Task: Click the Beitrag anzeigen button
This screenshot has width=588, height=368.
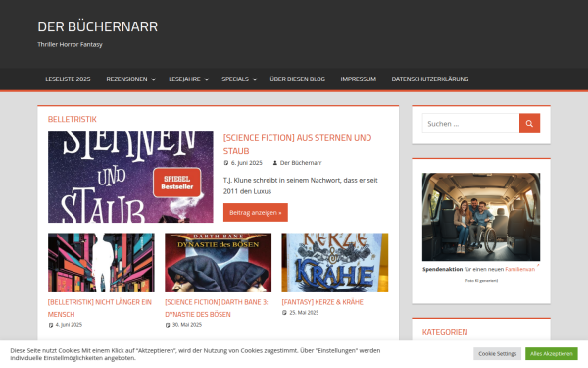Action: coord(256,213)
